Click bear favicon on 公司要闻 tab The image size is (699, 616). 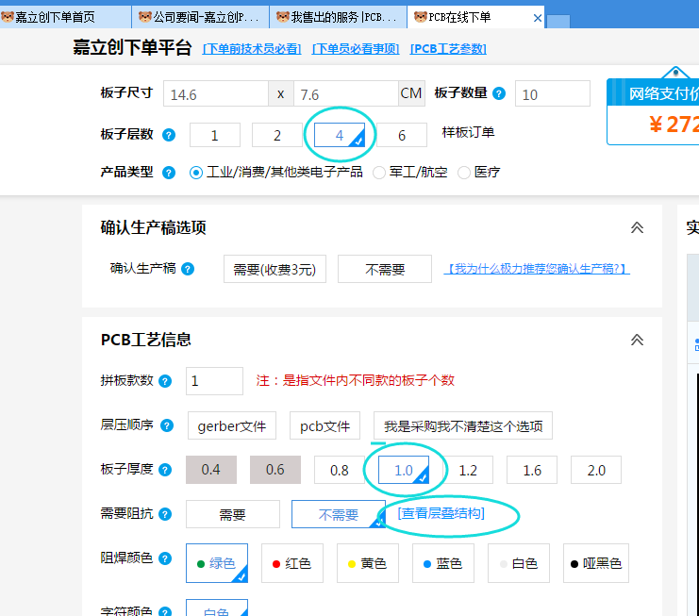[145, 17]
